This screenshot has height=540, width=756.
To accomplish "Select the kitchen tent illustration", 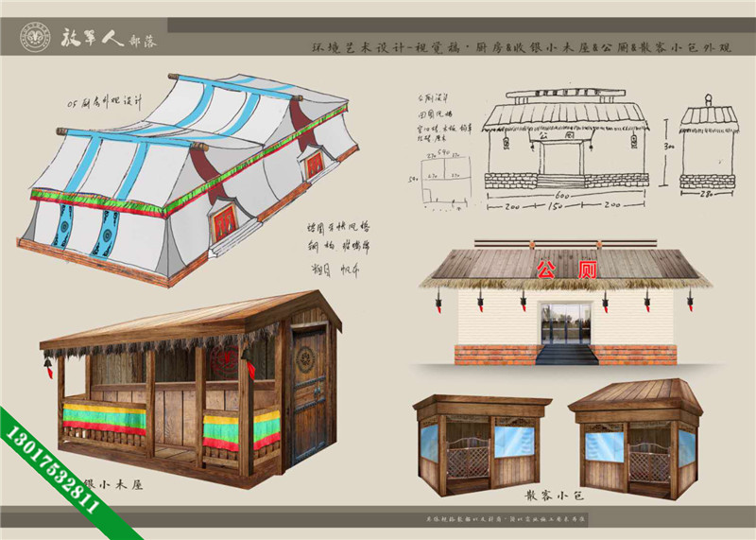I will click(188, 180).
